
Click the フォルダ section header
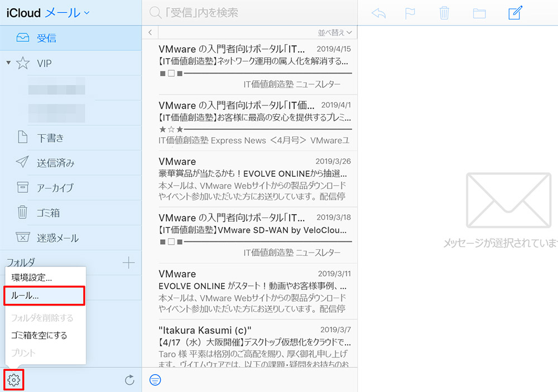(21, 263)
